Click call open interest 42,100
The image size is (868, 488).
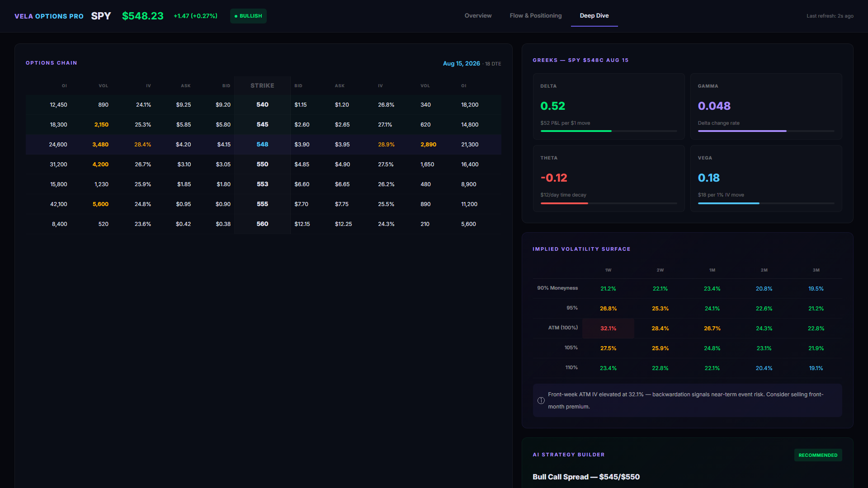coord(58,204)
